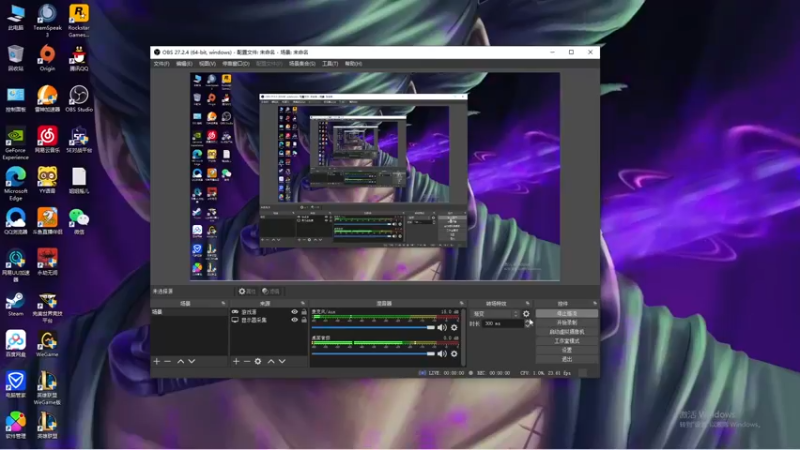Open the 帮助(H) Help menu
This screenshot has height=450, width=800.
353,64
